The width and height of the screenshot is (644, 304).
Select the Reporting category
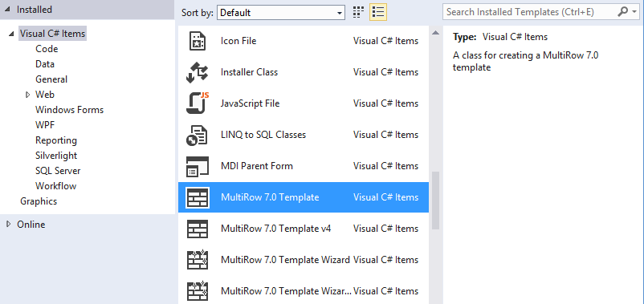click(56, 140)
